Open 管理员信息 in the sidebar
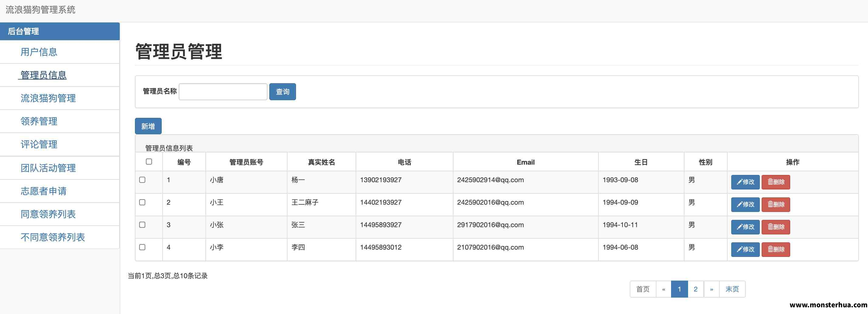Viewport: 868px width, 314px height. tap(43, 75)
